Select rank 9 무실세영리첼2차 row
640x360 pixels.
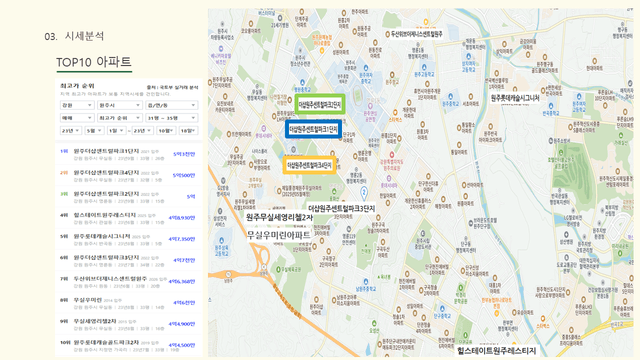click(x=129, y=324)
